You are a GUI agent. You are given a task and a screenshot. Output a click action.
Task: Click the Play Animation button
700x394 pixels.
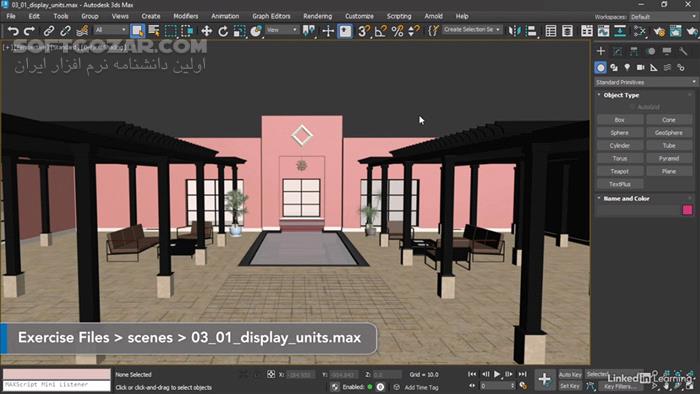[497, 374]
